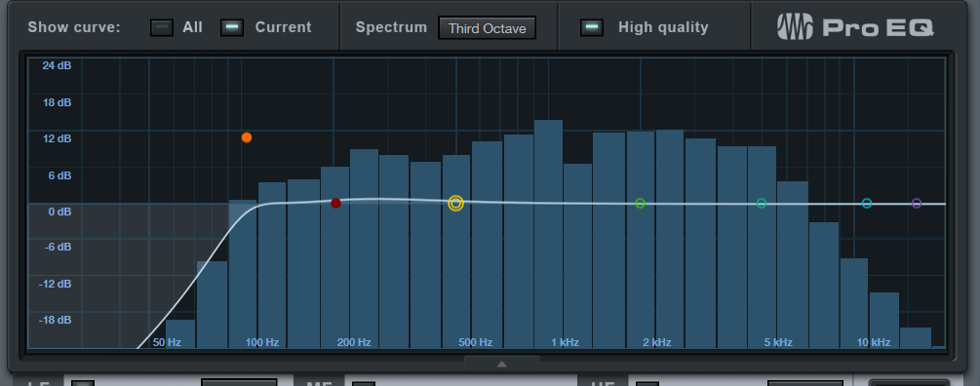Select the purple high-cut band node
Viewport: 980px width, 386px height.
click(917, 203)
